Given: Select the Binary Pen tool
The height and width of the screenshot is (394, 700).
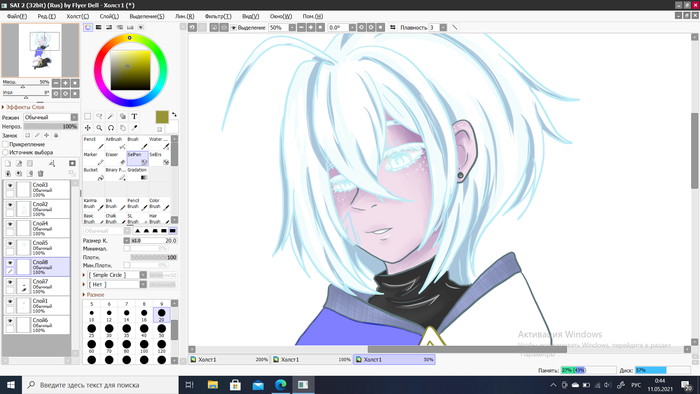Looking at the screenshot, I should tap(116, 174).
